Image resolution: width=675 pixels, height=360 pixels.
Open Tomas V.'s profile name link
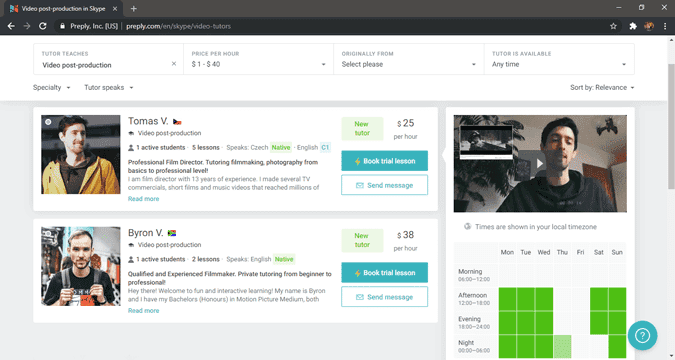coord(148,121)
